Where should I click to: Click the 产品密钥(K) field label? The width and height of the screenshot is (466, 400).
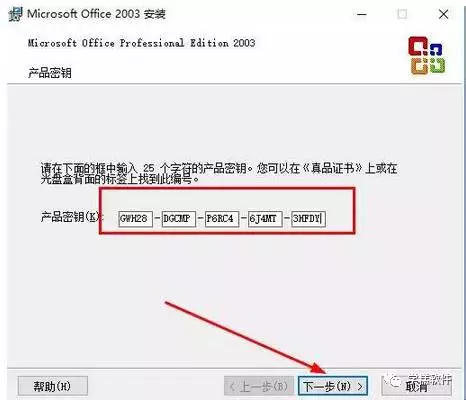coord(71,217)
